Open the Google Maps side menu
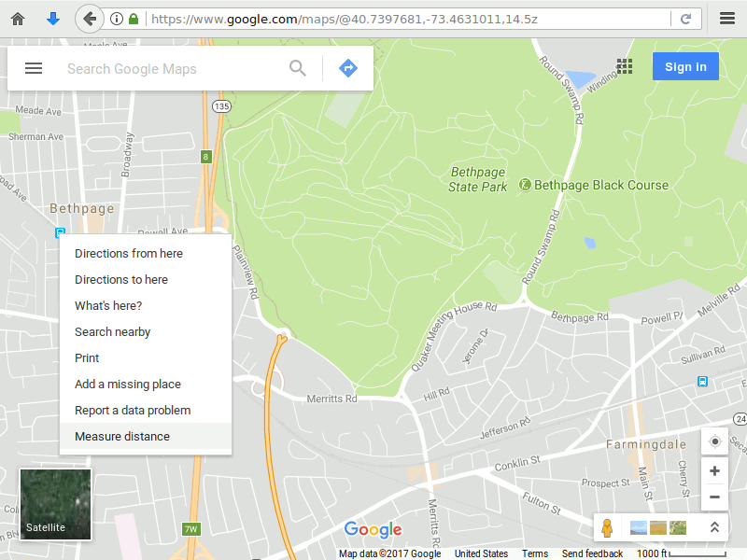747x560 pixels. 34,68
